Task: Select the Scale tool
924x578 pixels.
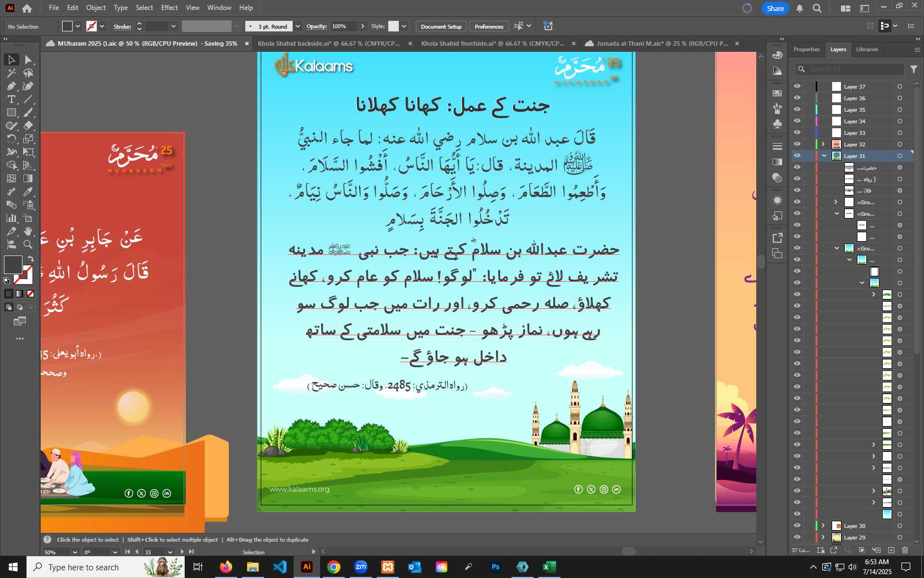Action: click(29, 139)
